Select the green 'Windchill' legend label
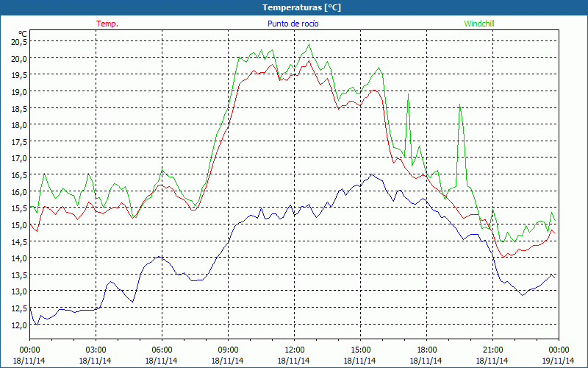The width and height of the screenshot is (588, 368). [479, 24]
